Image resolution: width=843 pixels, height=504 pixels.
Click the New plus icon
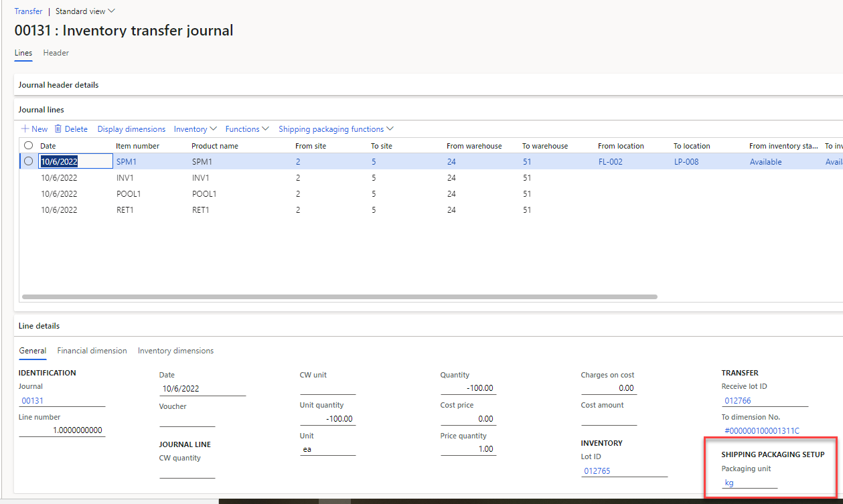coord(25,129)
